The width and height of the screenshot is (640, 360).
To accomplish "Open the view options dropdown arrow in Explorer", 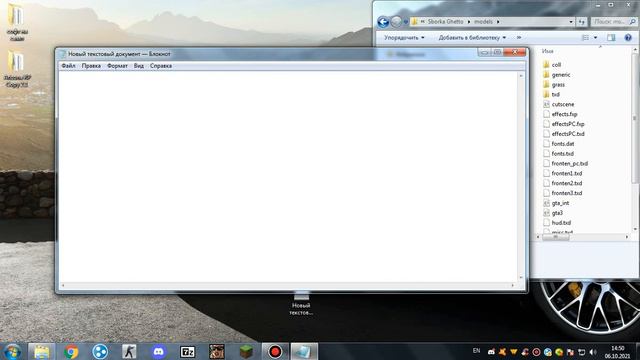I will pos(596,38).
